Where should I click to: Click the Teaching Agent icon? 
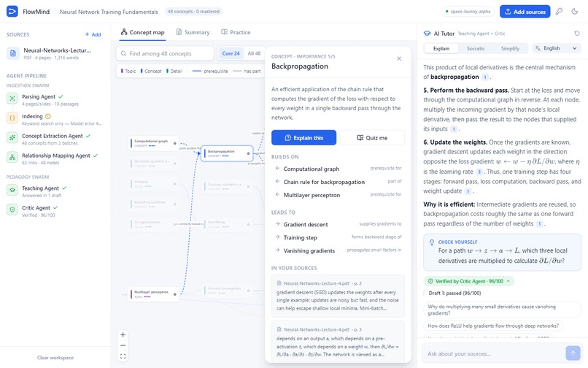(12, 190)
